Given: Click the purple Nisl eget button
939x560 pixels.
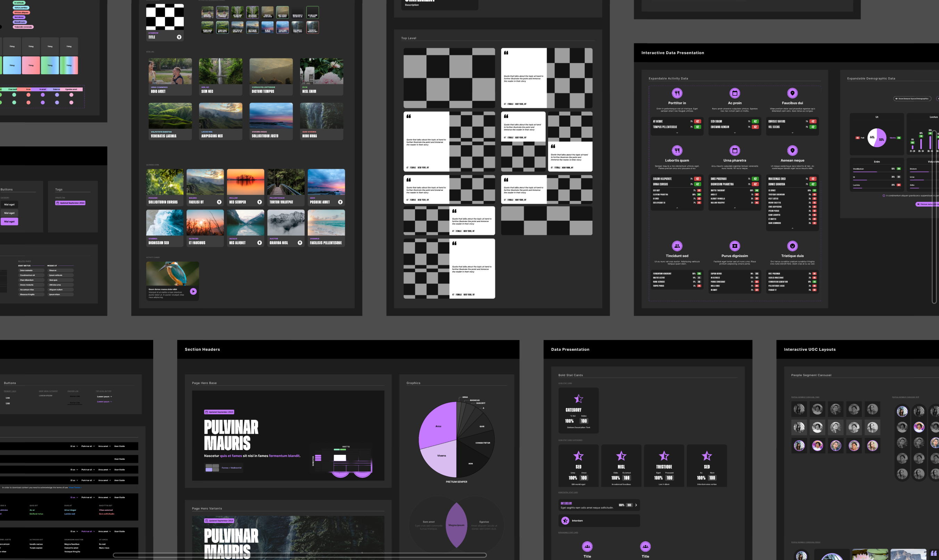Looking at the screenshot, I should pos(9,221).
